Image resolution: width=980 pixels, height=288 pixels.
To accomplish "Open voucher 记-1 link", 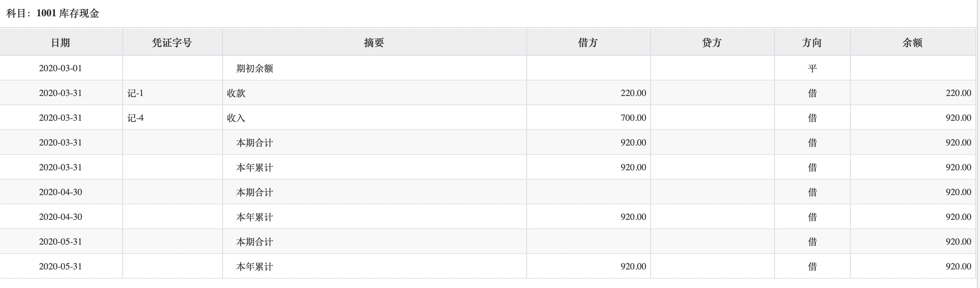I will 135,93.
